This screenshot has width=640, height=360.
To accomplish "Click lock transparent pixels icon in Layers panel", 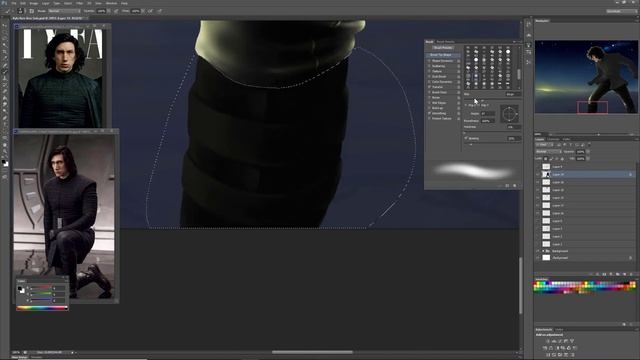I will [x=546, y=159].
